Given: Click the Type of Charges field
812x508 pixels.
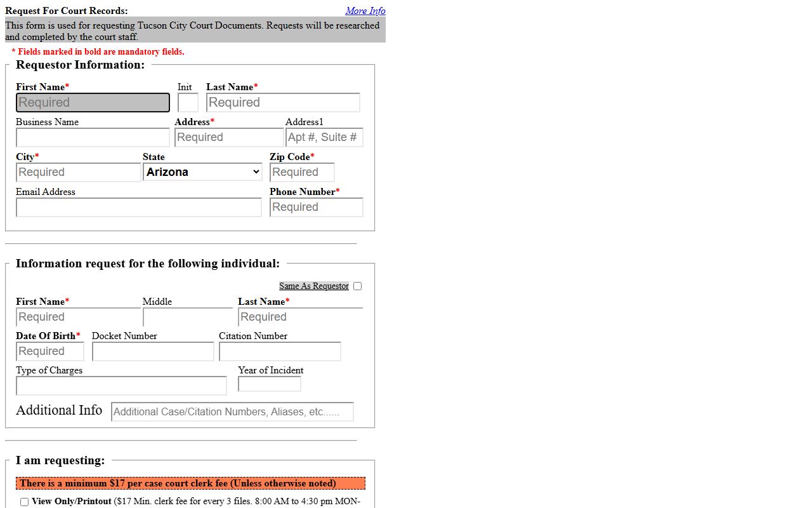Looking at the screenshot, I should pos(121,386).
